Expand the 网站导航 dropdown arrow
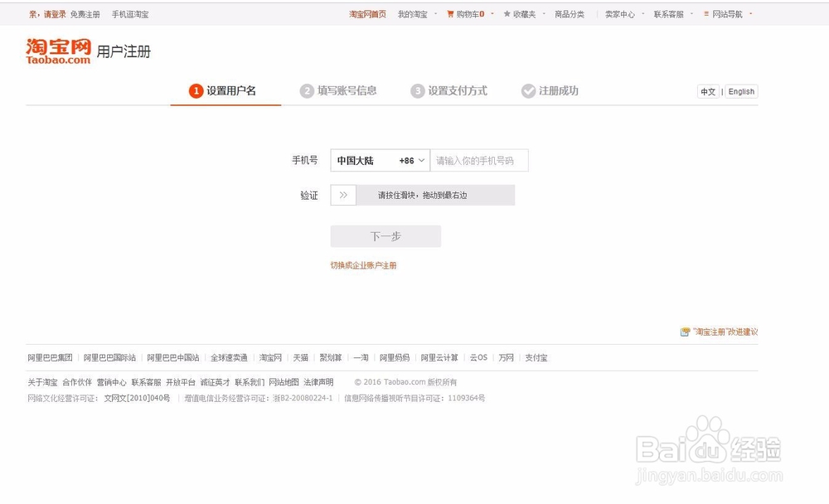Viewport: 829px width, 504px height. [x=751, y=14]
